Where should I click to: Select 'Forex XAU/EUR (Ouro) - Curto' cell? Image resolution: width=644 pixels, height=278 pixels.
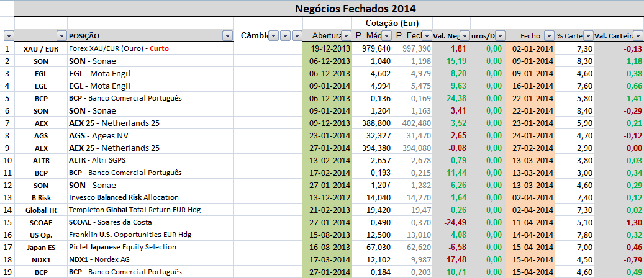pos(150,48)
